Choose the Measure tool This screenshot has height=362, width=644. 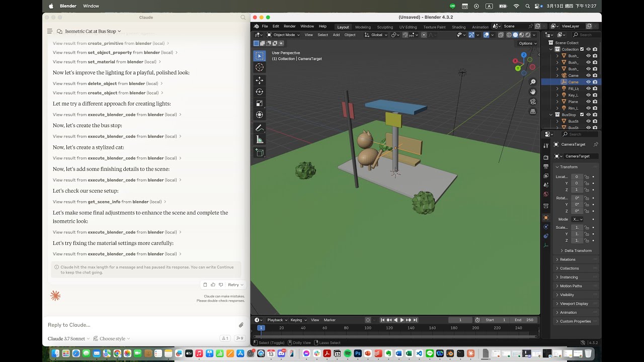[x=260, y=139]
